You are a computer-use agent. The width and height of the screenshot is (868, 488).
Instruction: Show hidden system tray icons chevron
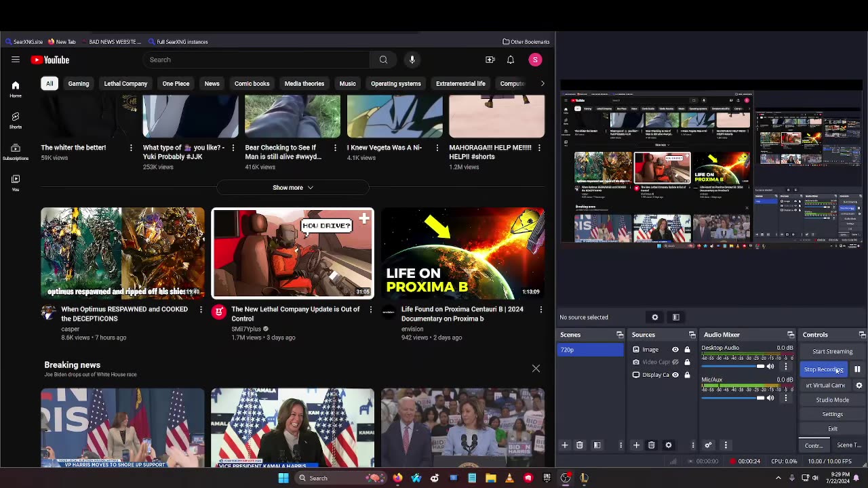tap(778, 478)
